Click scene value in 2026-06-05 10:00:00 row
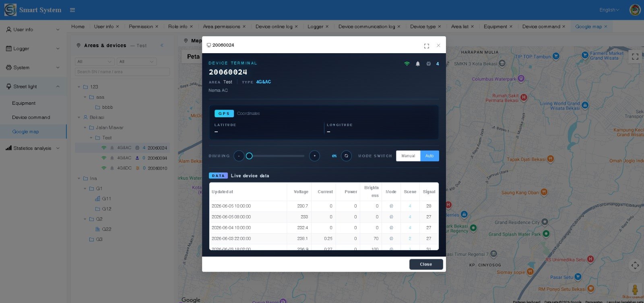Viewport: 644px width, 303px height. coord(410,206)
